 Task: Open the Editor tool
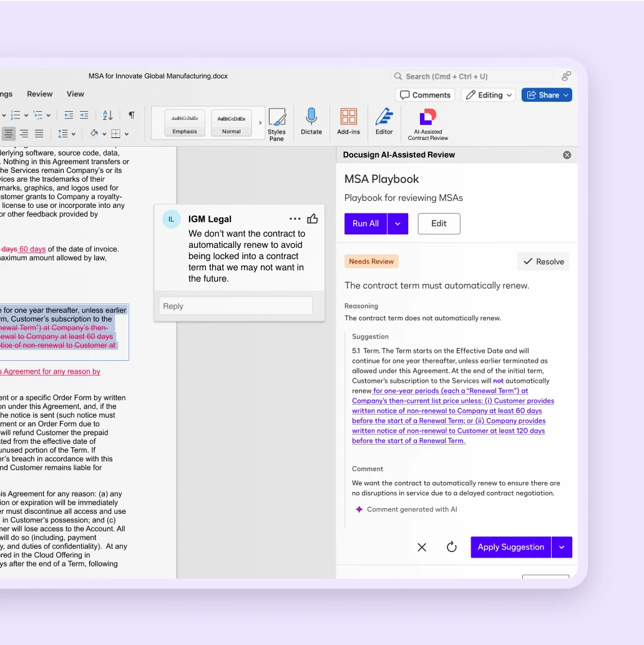pos(384,121)
